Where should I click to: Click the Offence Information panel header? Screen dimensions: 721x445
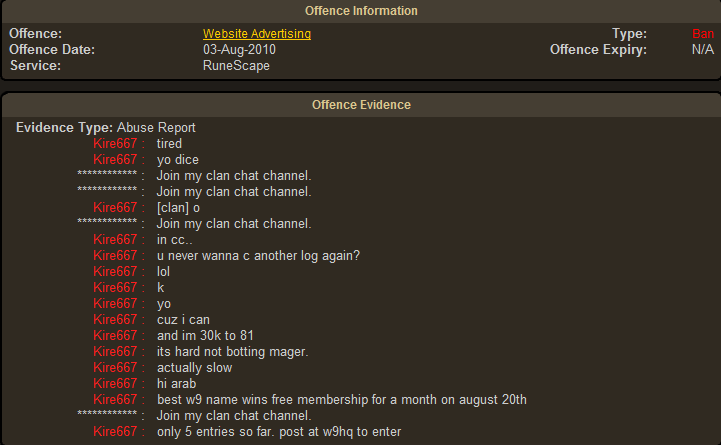click(360, 11)
